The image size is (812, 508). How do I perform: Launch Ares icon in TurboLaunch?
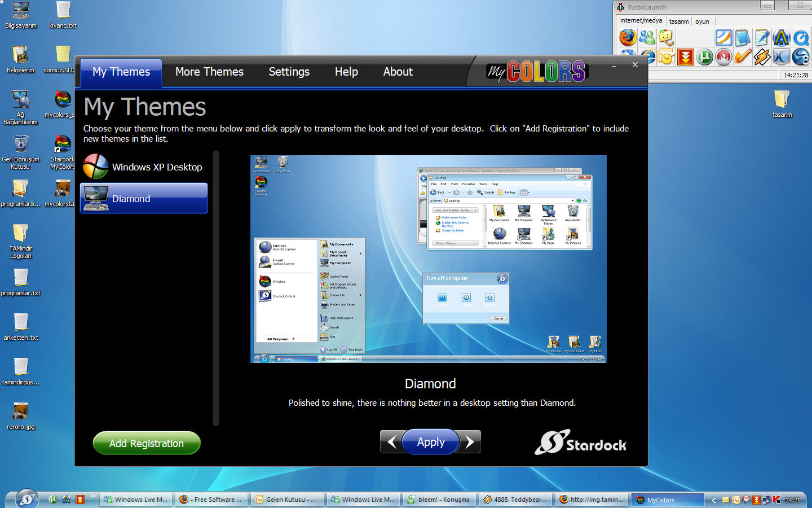(782, 38)
